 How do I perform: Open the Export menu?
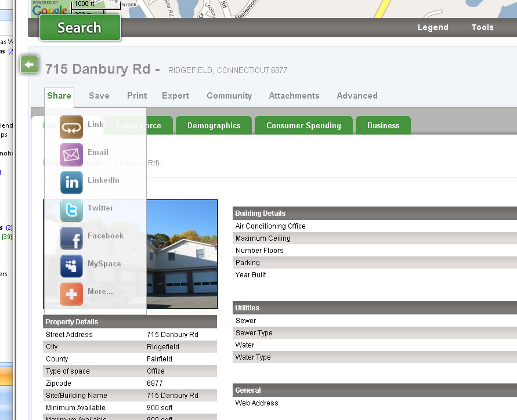click(175, 96)
